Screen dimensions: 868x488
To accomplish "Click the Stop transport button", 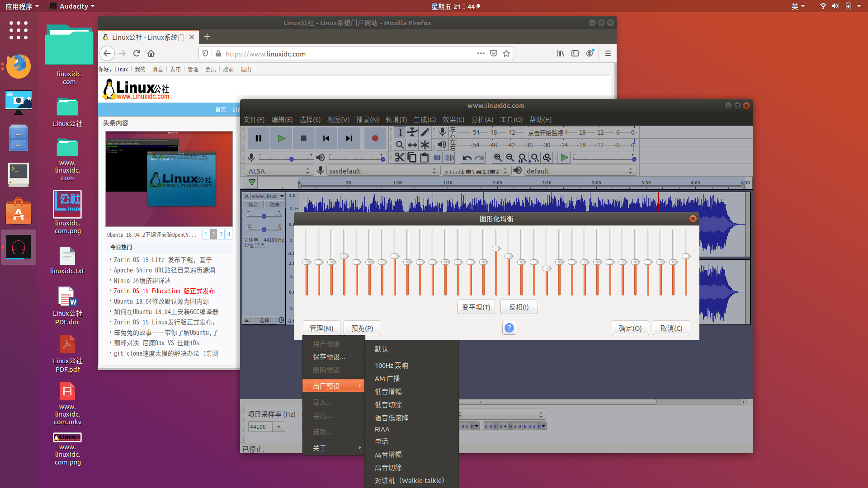I will (303, 139).
